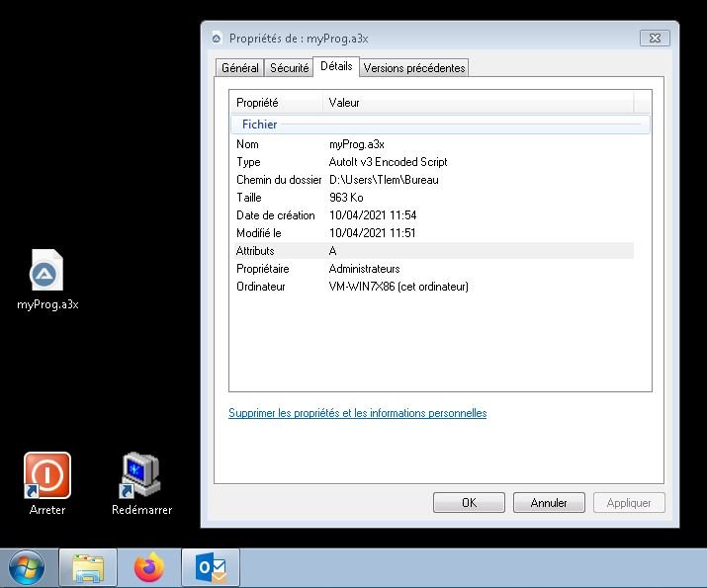The height and width of the screenshot is (588, 707).
Task: Click the Propriété column header
Action: pos(257,103)
